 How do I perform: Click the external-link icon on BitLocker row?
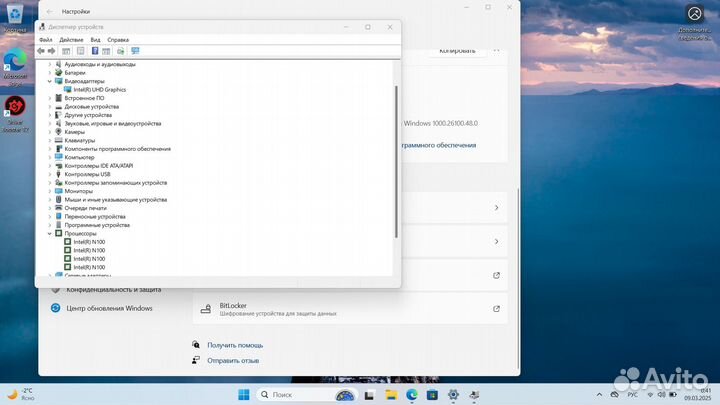(496, 309)
